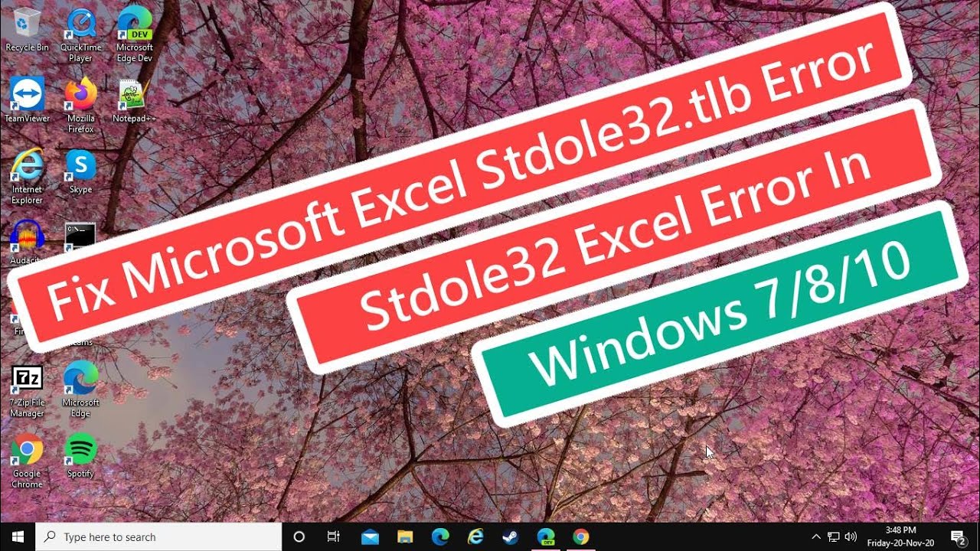Screen dimensions: 980x551
Task: Open the Windows Start menu
Action: click(18, 536)
